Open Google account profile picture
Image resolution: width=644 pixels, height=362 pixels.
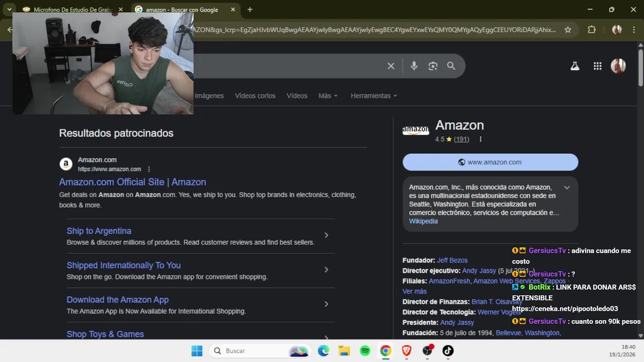click(x=618, y=66)
